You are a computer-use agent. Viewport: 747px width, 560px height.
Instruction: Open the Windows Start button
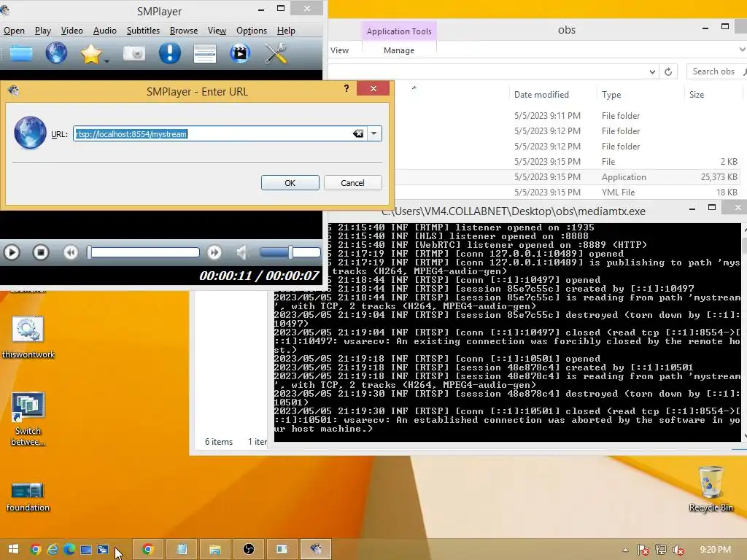pos(13,549)
